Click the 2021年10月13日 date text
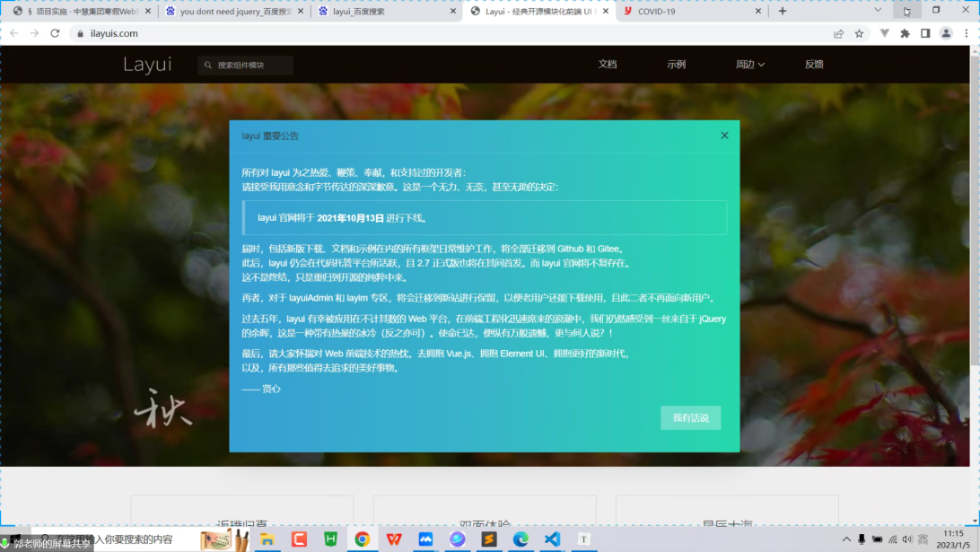This screenshot has height=552, width=980. [351, 218]
